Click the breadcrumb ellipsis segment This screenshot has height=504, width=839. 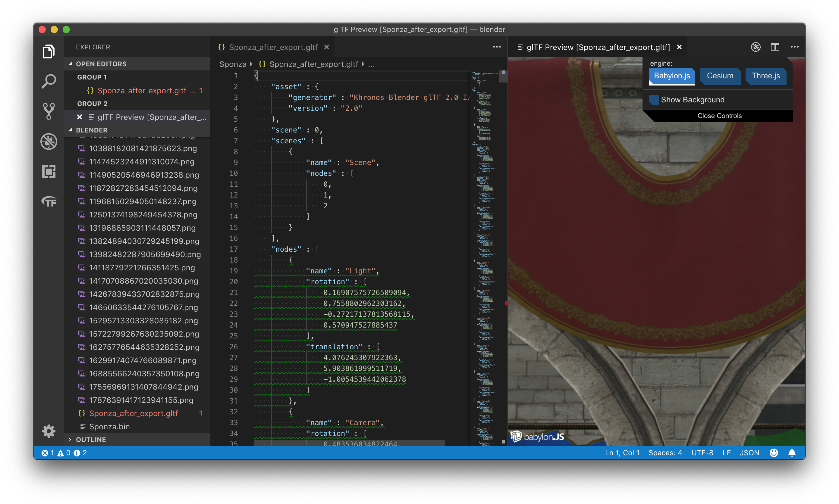371,64
